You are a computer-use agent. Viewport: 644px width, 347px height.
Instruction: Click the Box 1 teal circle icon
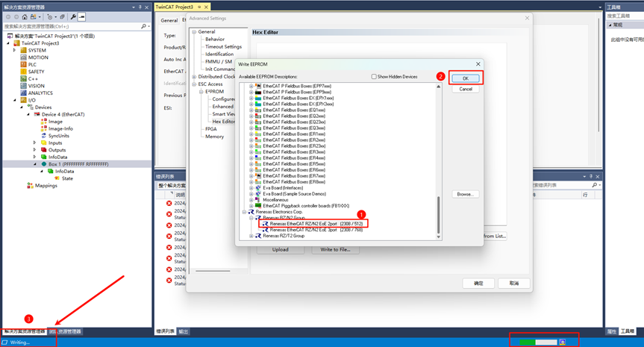point(44,164)
